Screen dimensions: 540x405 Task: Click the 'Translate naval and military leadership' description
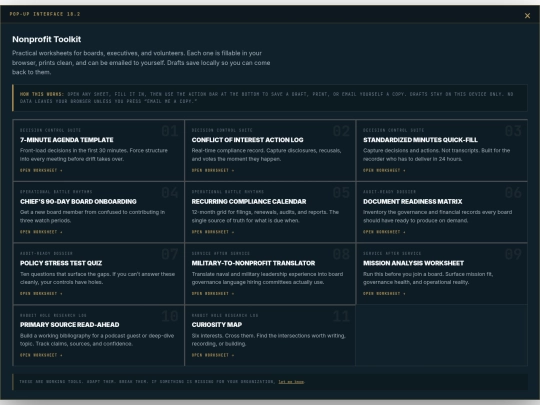[267, 278]
